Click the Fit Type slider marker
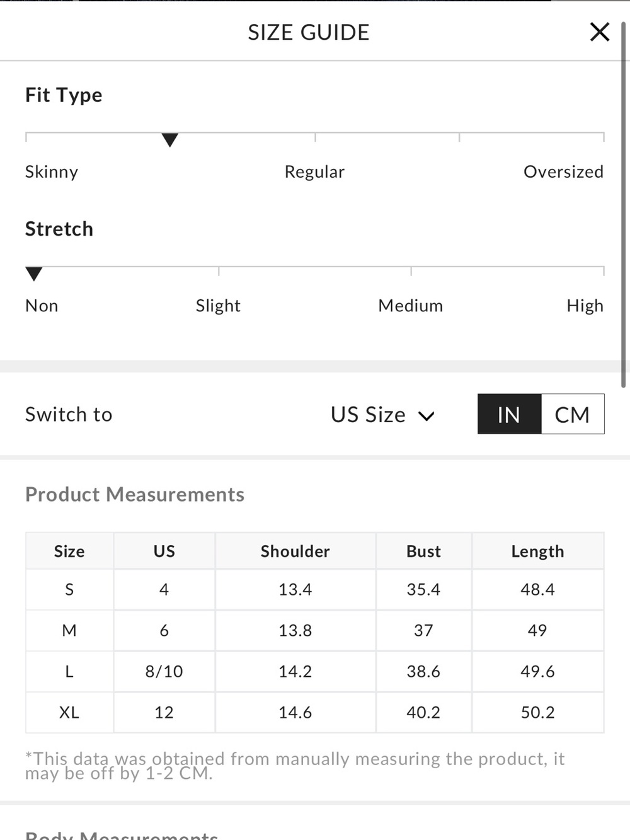 pyautogui.click(x=169, y=140)
